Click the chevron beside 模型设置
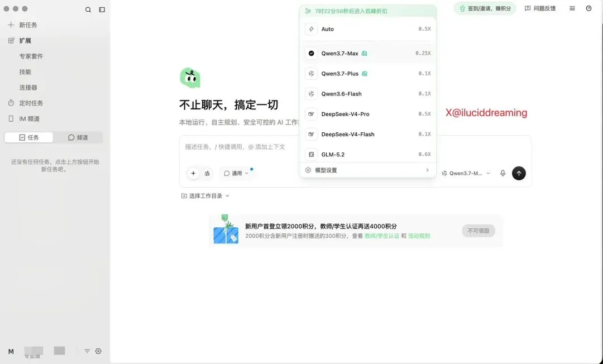 click(x=427, y=170)
